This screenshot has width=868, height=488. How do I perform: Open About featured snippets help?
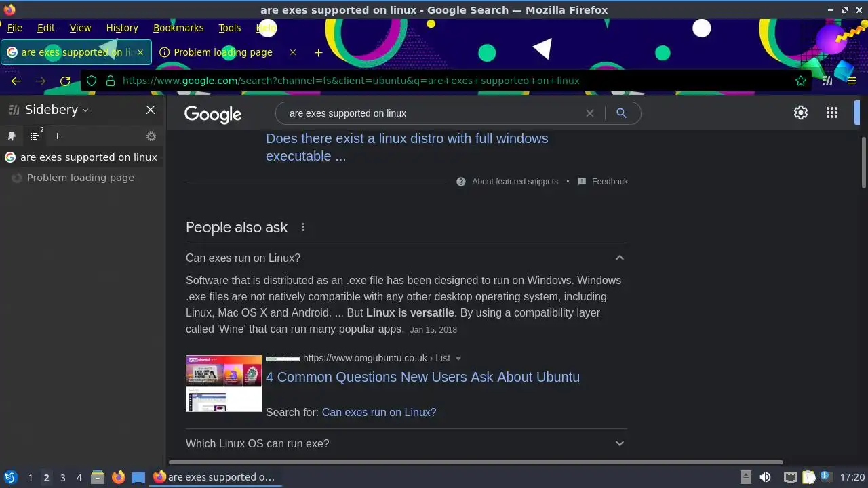(508, 182)
